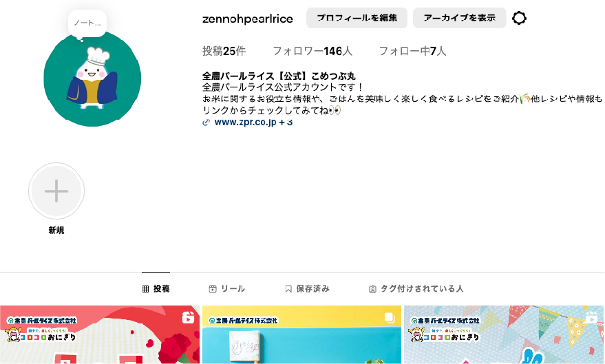Switch to the リール tab
The height and width of the screenshot is (364, 605).
point(227,289)
